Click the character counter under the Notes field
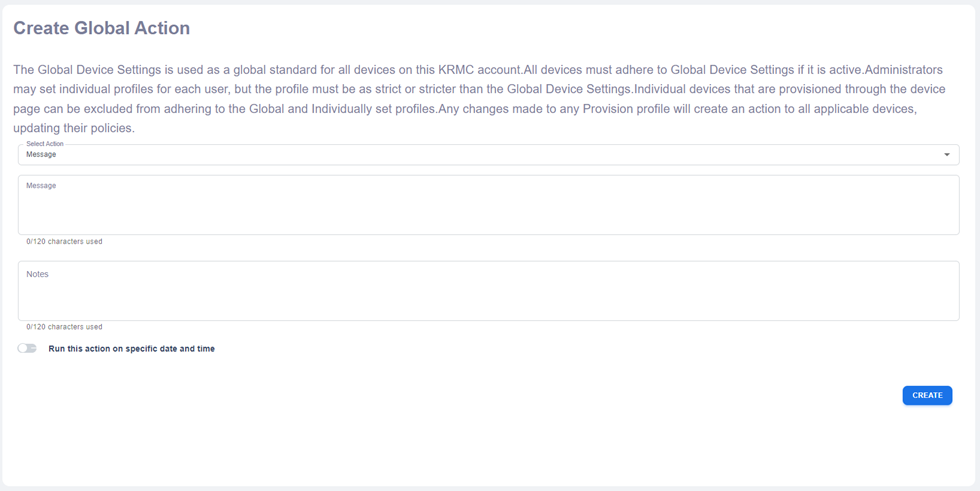The image size is (980, 491). coord(64,327)
